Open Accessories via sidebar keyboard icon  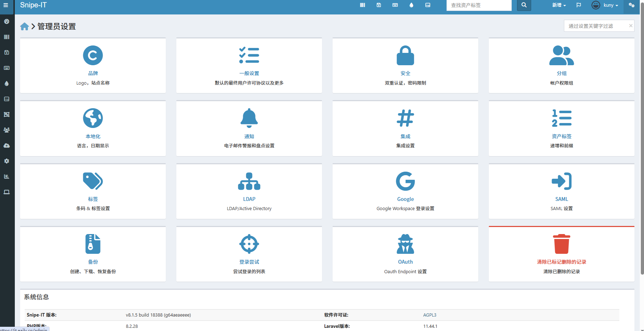[7, 68]
